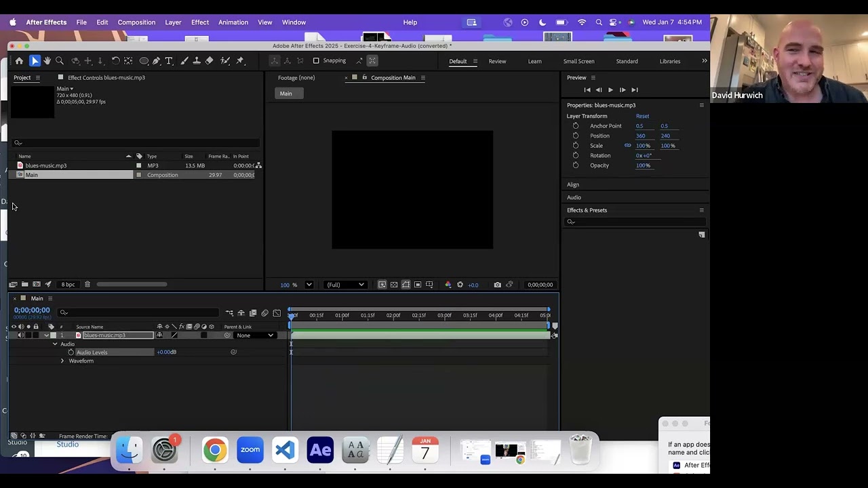
Task: Expand workspace overflow chevron
Action: pyautogui.click(x=704, y=61)
